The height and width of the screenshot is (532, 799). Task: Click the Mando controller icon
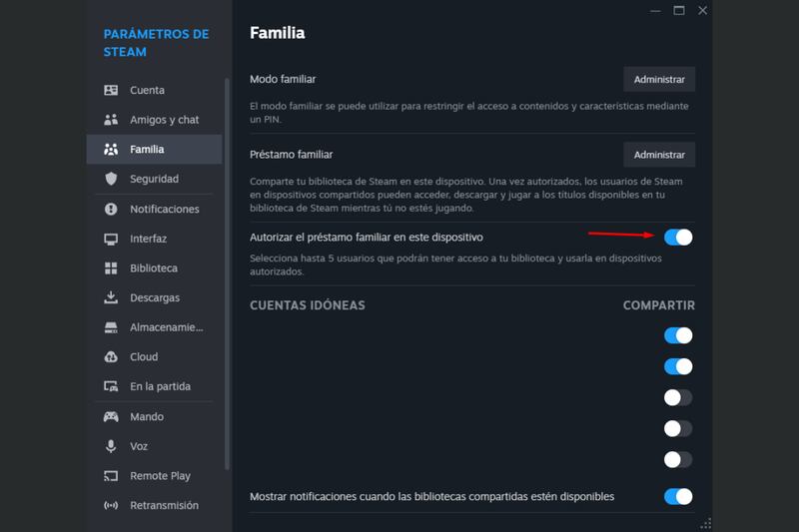111,416
